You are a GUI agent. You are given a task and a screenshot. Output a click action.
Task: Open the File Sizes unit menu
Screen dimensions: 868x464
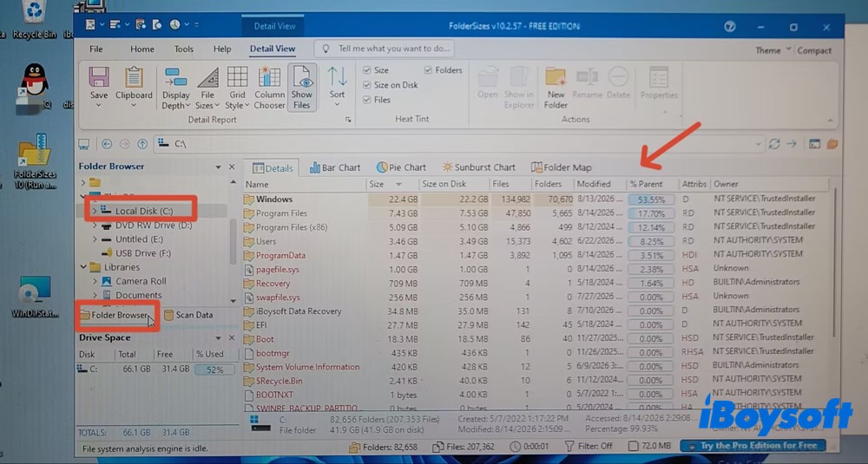click(x=207, y=88)
